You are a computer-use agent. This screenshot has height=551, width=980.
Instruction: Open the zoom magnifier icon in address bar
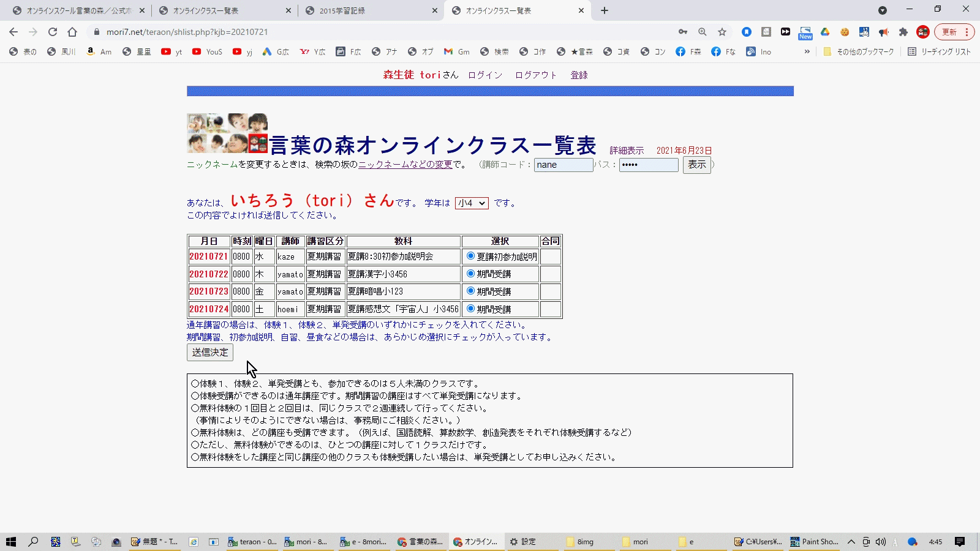tap(703, 32)
